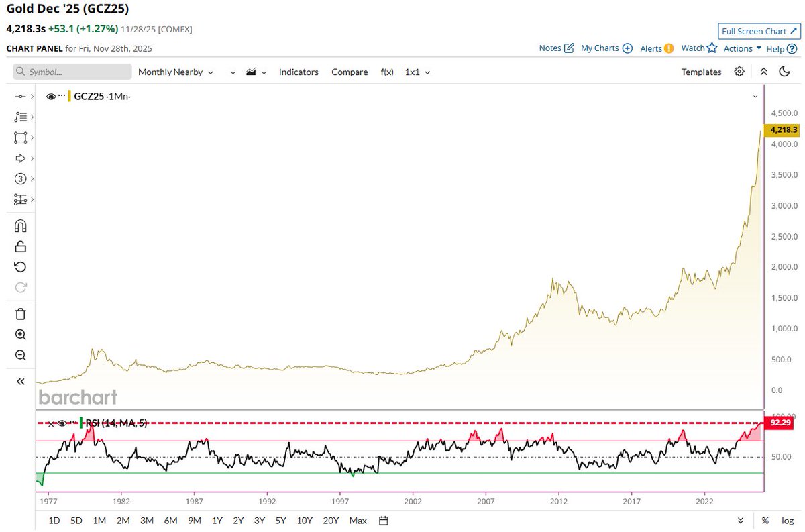Select the Max time range

(358, 521)
